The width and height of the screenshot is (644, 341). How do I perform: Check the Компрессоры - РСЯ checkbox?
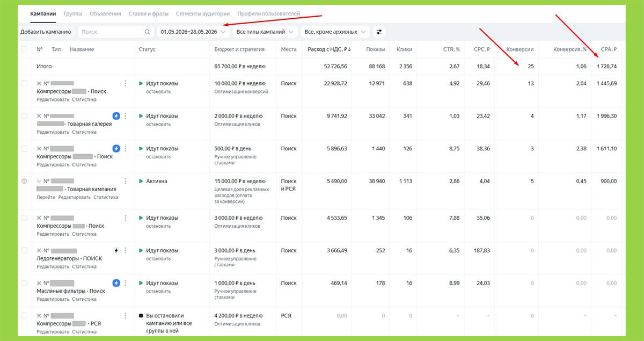click(24, 316)
